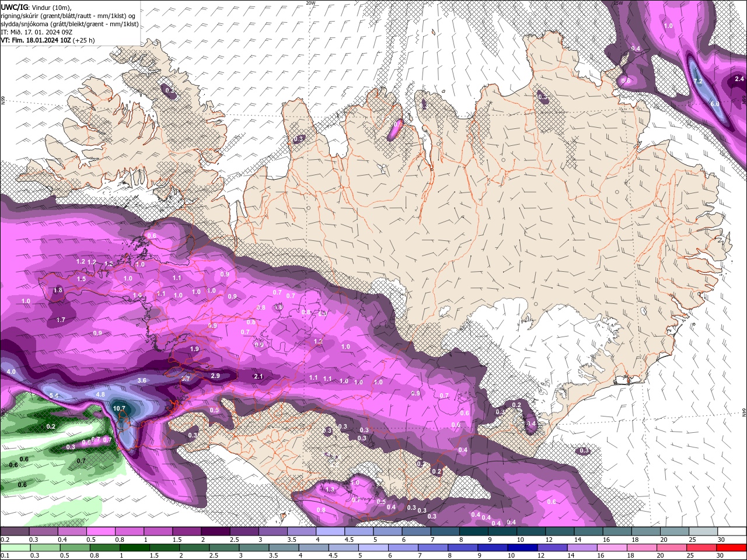Click lower legend swatch between 10 and 12
The height and width of the screenshot is (560, 747).
pyautogui.click(x=523, y=547)
